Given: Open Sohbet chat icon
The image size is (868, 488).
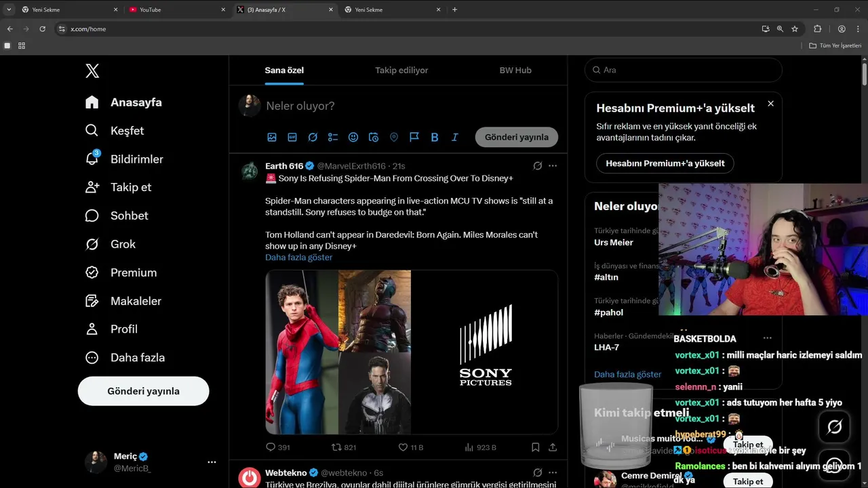Looking at the screenshot, I should coord(92,216).
